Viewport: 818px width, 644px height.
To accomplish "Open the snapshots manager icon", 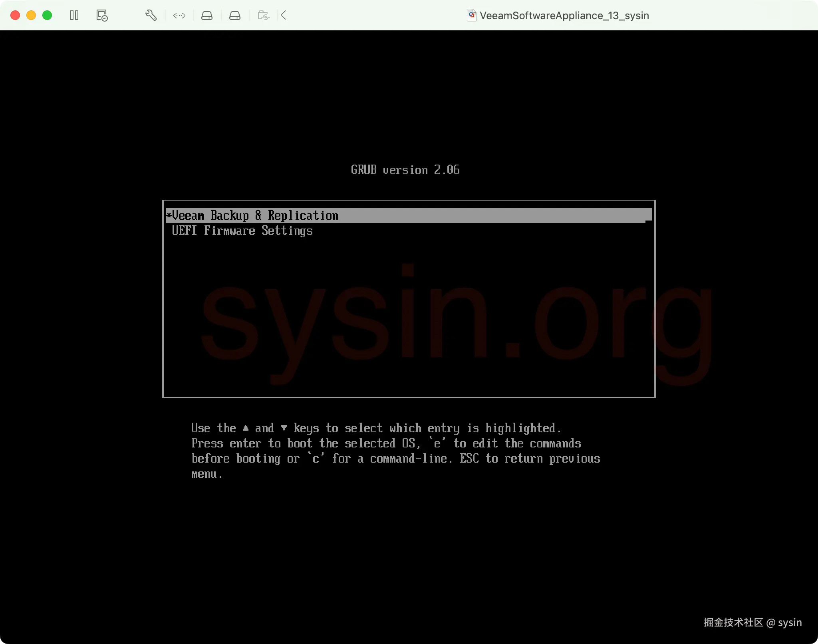I will point(102,16).
